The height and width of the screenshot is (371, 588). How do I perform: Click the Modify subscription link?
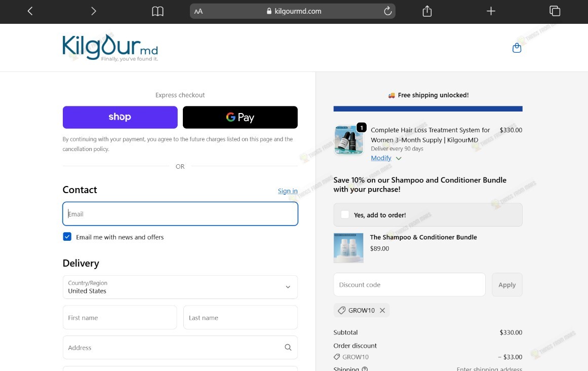(x=381, y=158)
